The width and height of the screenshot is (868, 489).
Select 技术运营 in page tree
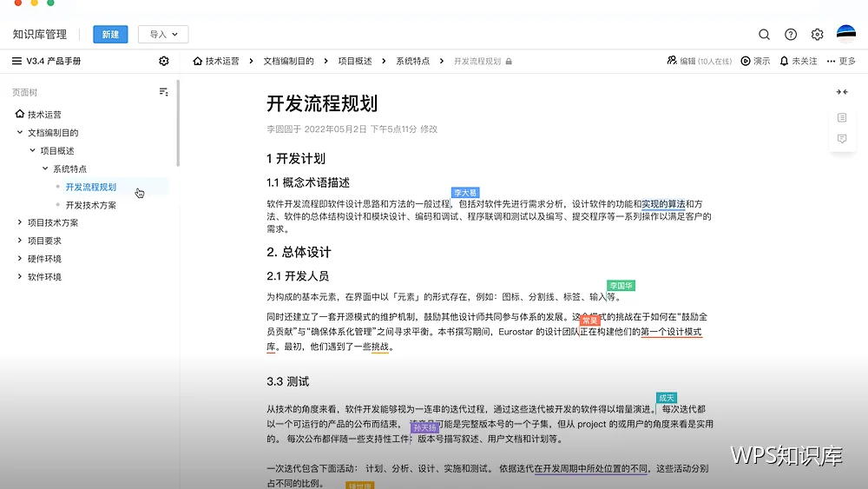44,115
